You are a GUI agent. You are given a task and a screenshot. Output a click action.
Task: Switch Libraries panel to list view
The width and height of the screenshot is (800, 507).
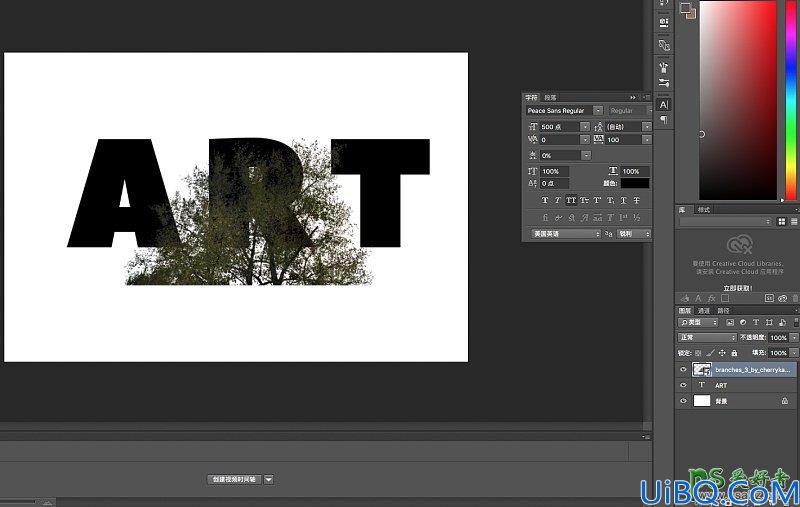tap(794, 221)
